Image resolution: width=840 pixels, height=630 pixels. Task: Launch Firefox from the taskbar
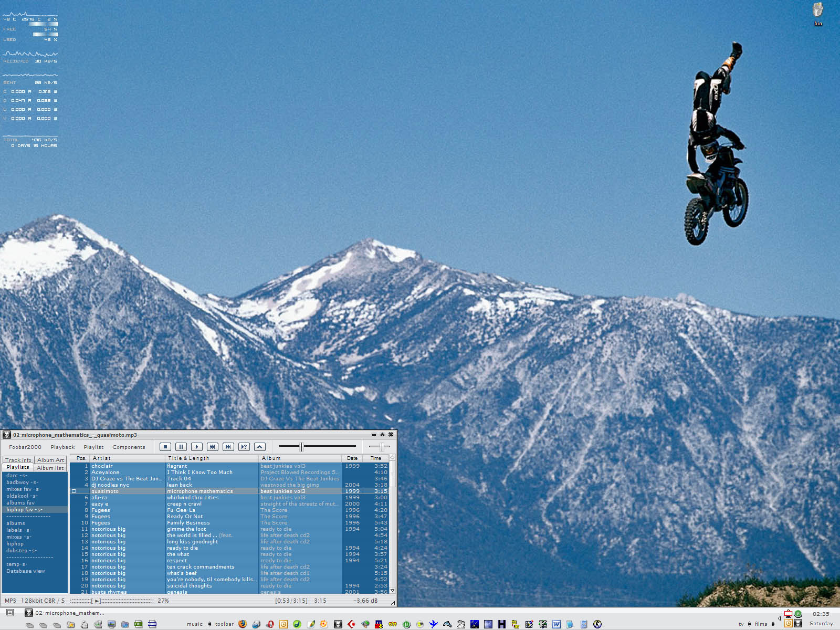(x=243, y=624)
